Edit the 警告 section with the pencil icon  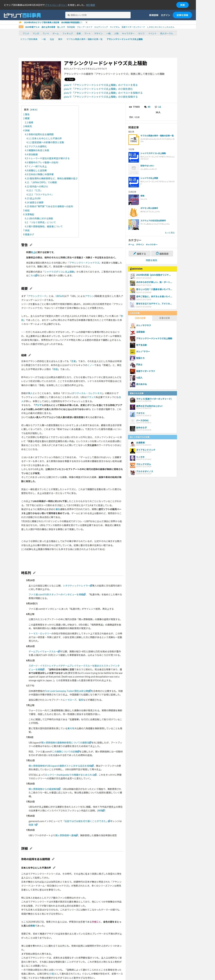(x=31, y=245)
